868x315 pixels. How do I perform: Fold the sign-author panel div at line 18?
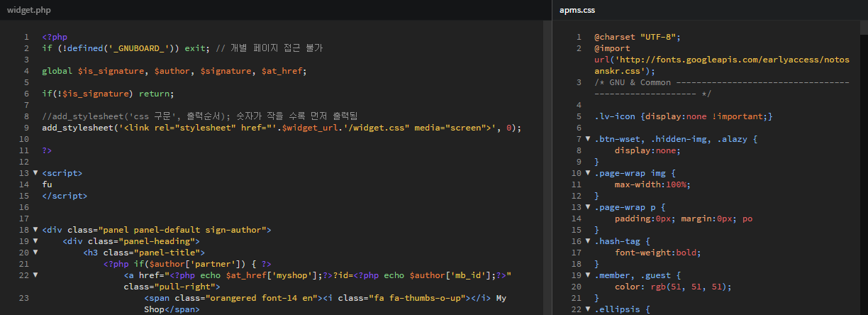pos(35,230)
